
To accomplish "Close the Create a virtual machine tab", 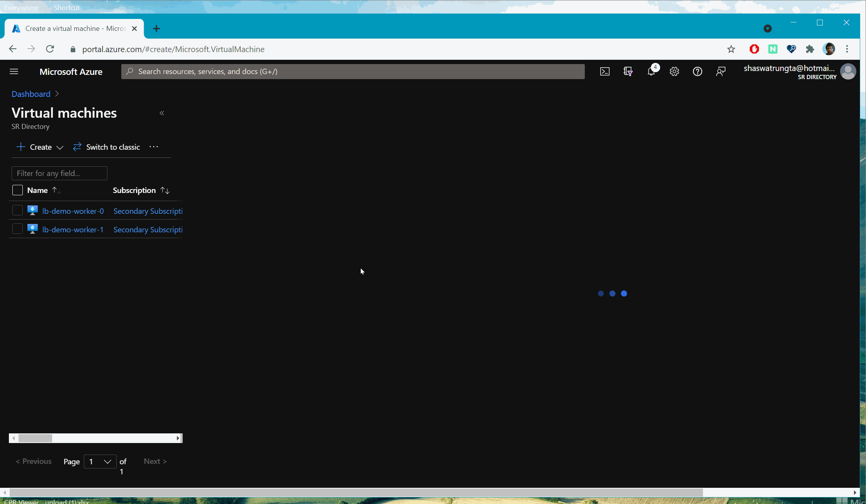I will (134, 29).
